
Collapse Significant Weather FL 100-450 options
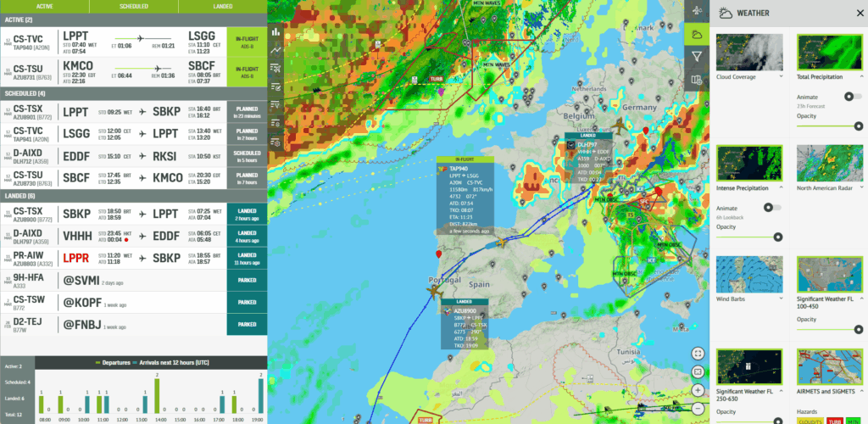pyautogui.click(x=861, y=298)
